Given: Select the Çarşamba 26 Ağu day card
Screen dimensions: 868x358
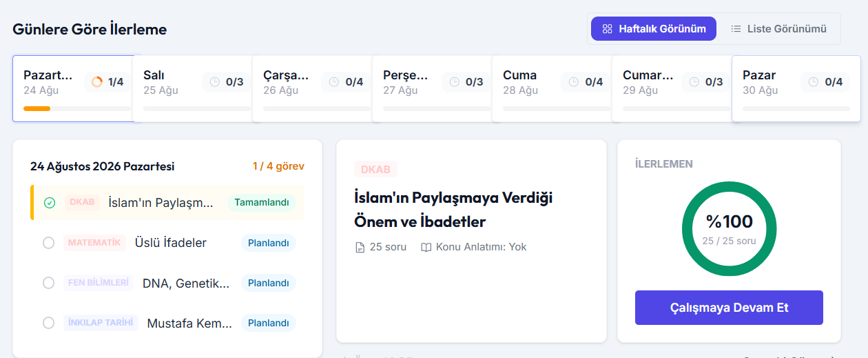Looking at the screenshot, I should click(313, 88).
